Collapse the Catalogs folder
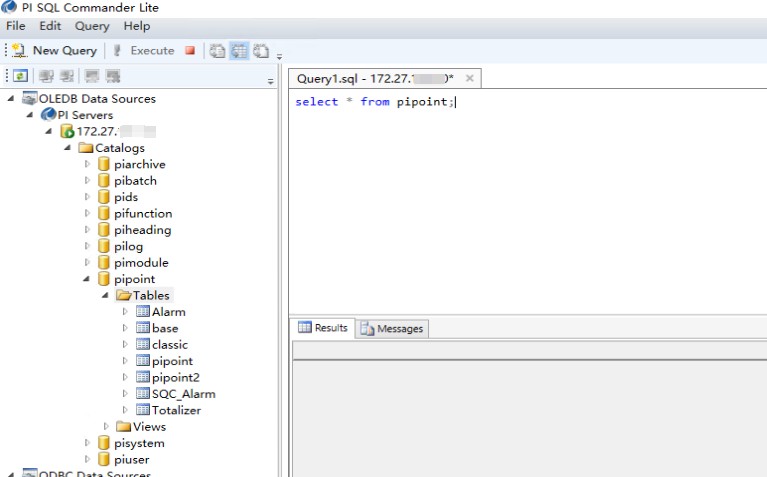Viewport: 767px width, 477px height. (67, 147)
